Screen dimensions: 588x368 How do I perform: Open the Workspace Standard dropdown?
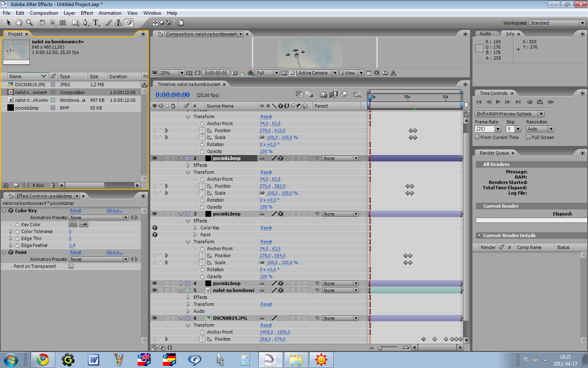tap(557, 23)
